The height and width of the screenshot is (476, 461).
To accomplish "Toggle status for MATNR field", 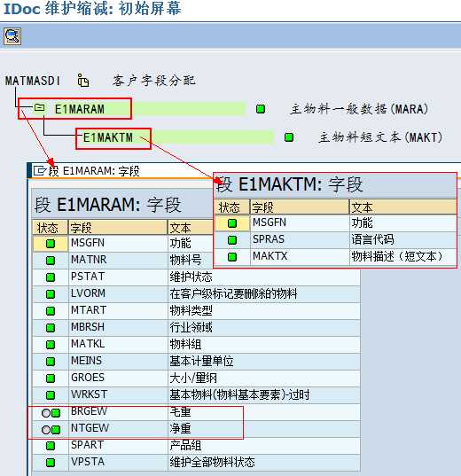I will coord(51,261).
